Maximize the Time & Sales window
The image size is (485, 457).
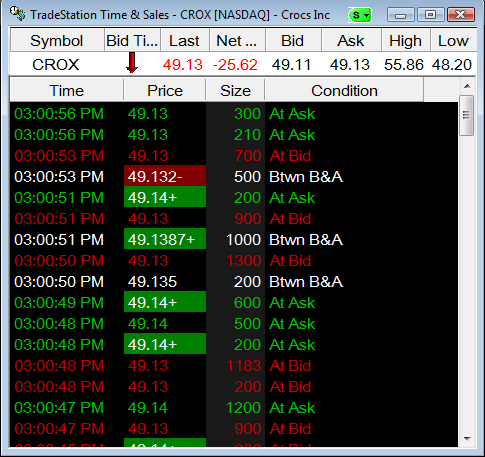pyautogui.click(x=430, y=15)
